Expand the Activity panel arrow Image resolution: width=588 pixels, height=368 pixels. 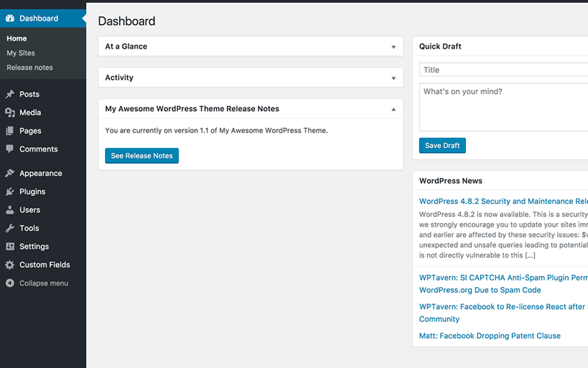point(393,78)
